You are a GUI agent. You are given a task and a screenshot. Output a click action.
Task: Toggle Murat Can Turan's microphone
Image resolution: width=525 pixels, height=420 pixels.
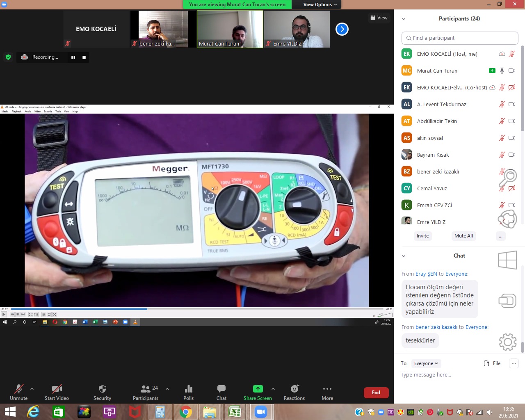(502, 71)
